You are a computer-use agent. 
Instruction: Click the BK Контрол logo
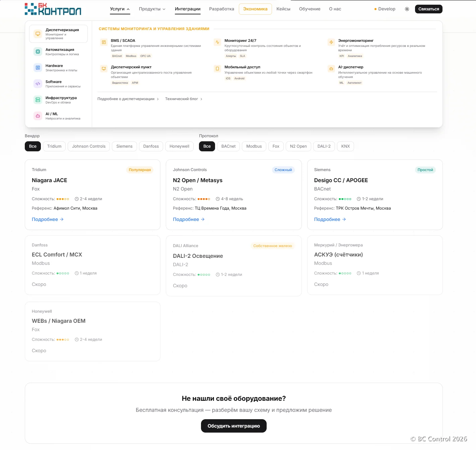pyautogui.click(x=53, y=9)
